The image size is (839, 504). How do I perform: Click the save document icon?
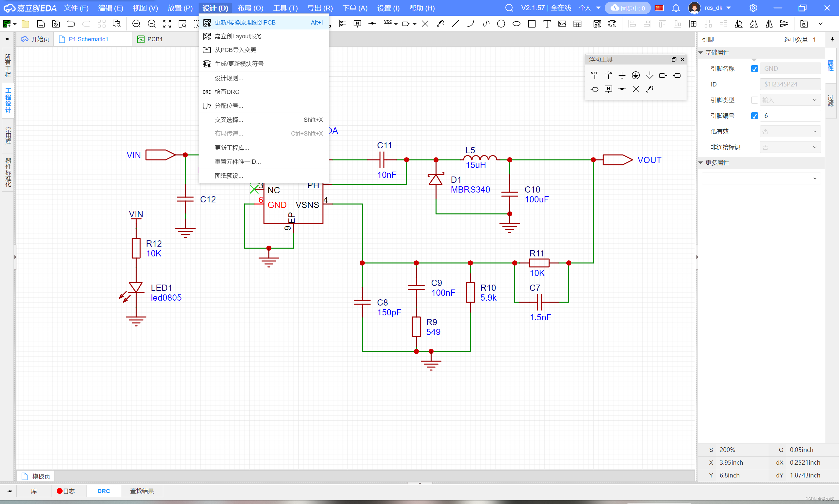coord(41,24)
